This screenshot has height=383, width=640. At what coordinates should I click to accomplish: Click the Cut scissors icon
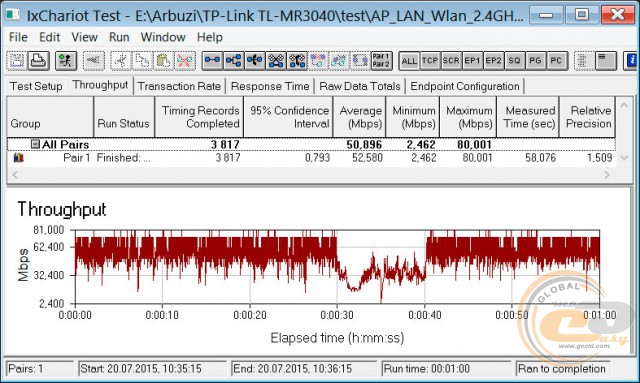pos(121,61)
